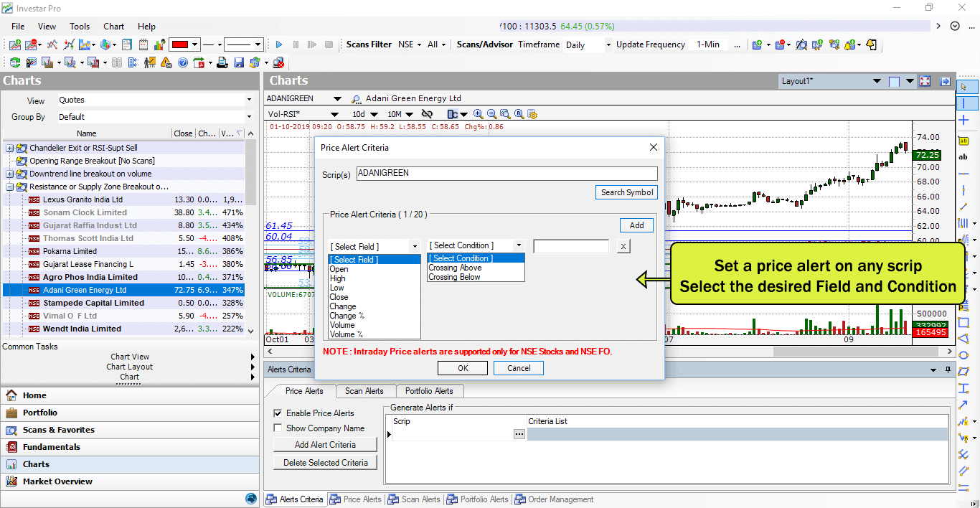Expand the Chandelier Exit scan tree node
Screen dimensions: 980x508
tap(10, 148)
